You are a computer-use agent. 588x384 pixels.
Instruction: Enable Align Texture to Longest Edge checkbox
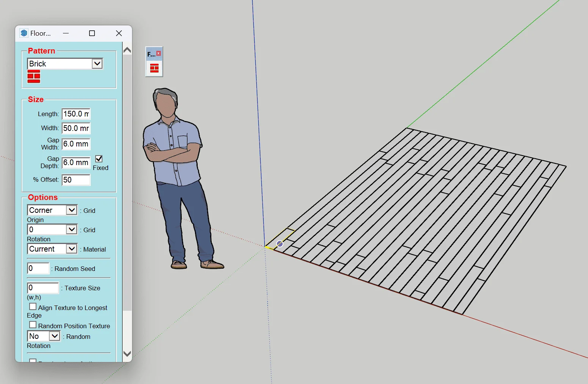[33, 307]
